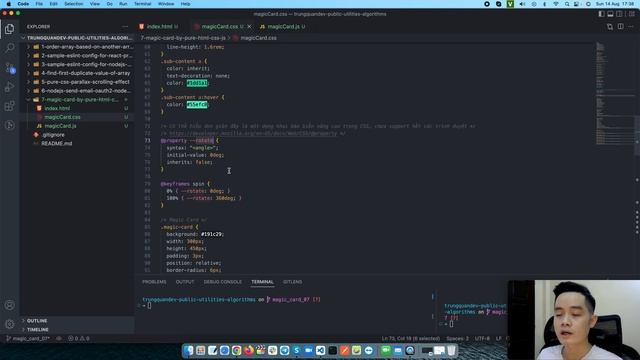Open Visual Studio Code in the Dock
Viewport: 640px width, 360px height.
tap(320, 350)
